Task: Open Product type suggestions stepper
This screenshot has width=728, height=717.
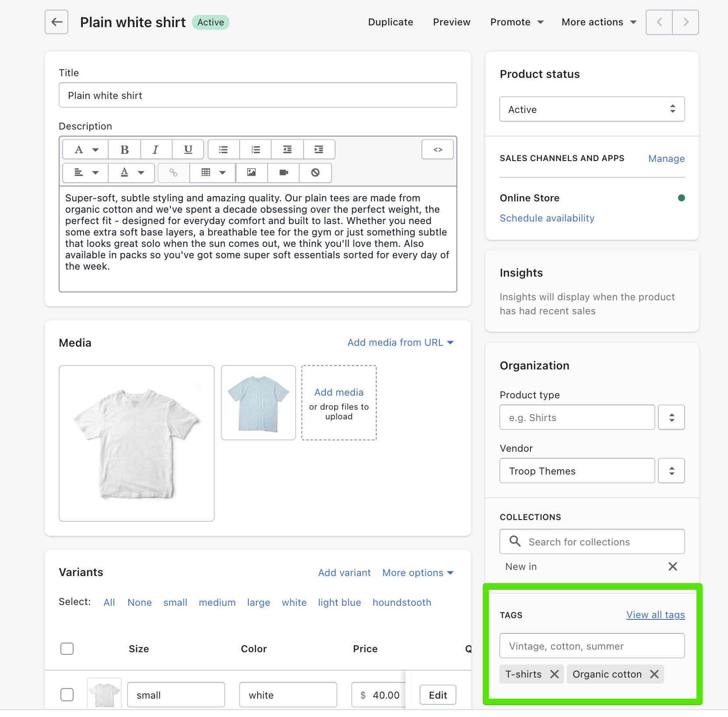Action: (x=671, y=417)
